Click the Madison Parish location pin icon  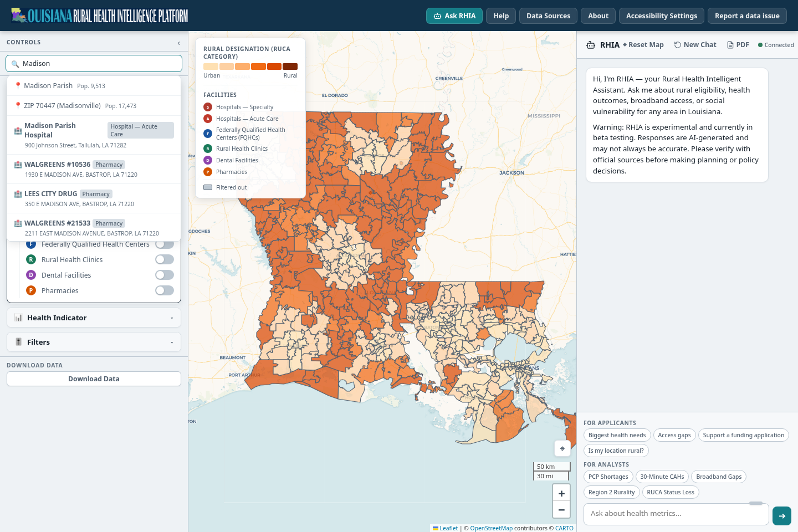[x=18, y=86]
